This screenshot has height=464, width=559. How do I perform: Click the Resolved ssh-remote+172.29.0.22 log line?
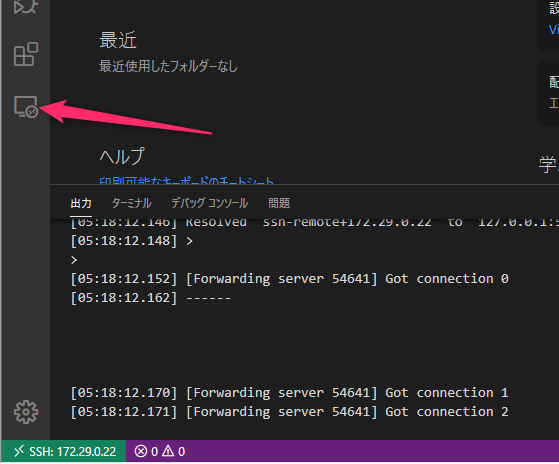point(314,223)
